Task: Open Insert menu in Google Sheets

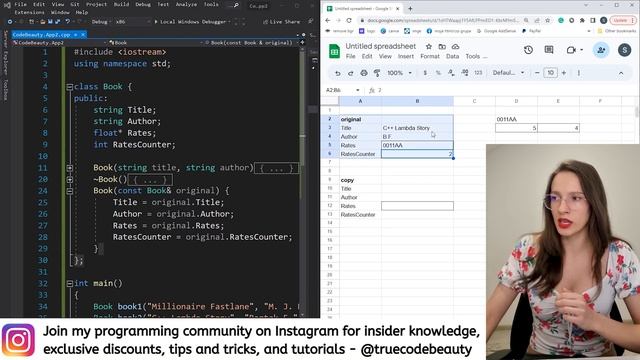Action: 406,57
